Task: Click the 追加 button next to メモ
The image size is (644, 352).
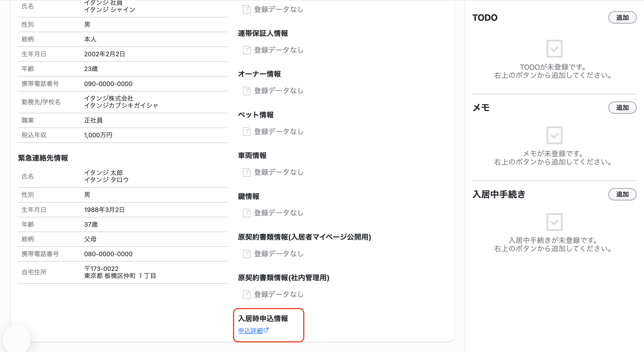Action: coord(622,108)
